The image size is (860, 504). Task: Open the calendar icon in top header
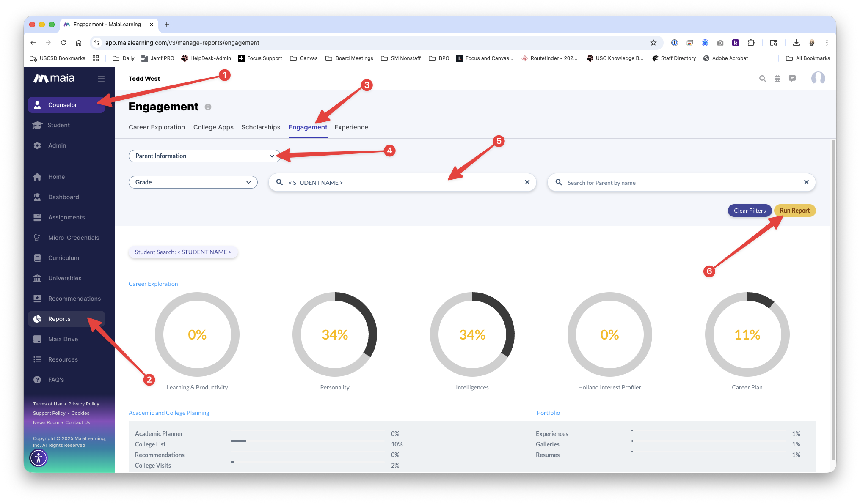pyautogui.click(x=777, y=79)
